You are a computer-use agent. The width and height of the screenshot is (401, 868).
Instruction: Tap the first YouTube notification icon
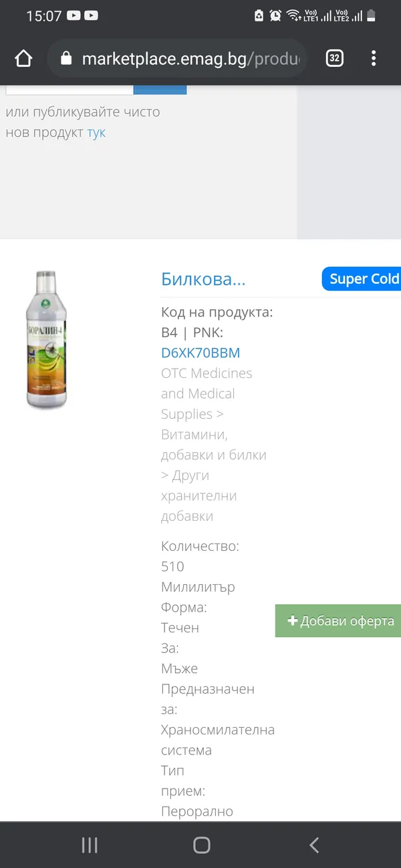(74, 15)
